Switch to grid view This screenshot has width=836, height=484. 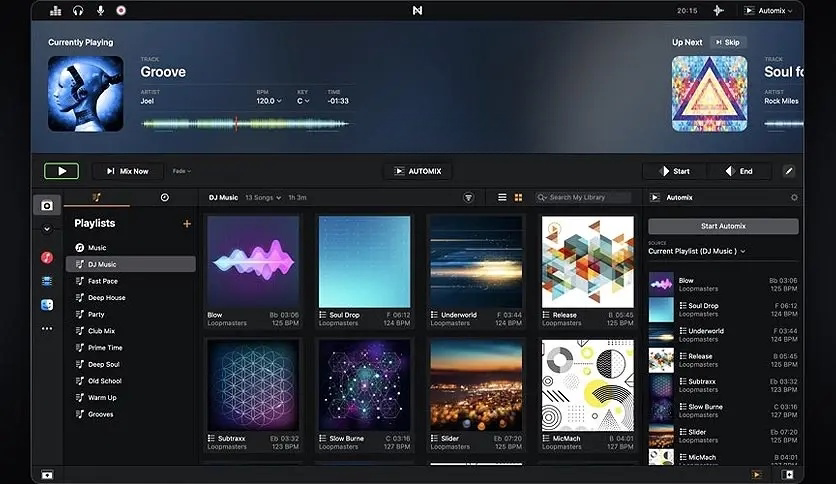518,197
